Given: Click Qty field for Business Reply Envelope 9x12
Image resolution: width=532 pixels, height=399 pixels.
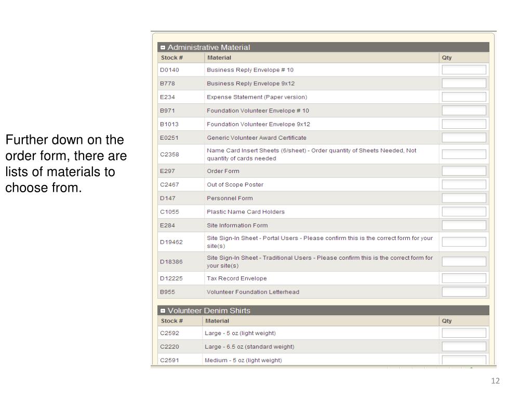Looking at the screenshot, I should pyautogui.click(x=464, y=84).
